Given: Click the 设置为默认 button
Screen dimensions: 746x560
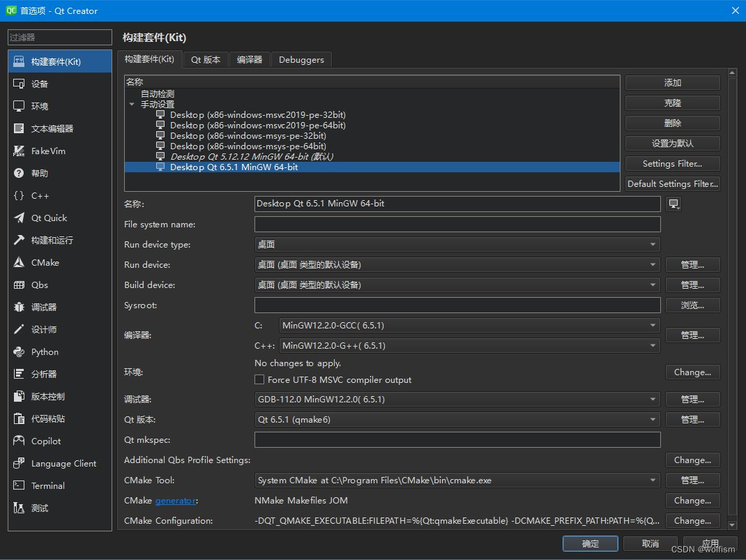Looking at the screenshot, I should [672, 143].
